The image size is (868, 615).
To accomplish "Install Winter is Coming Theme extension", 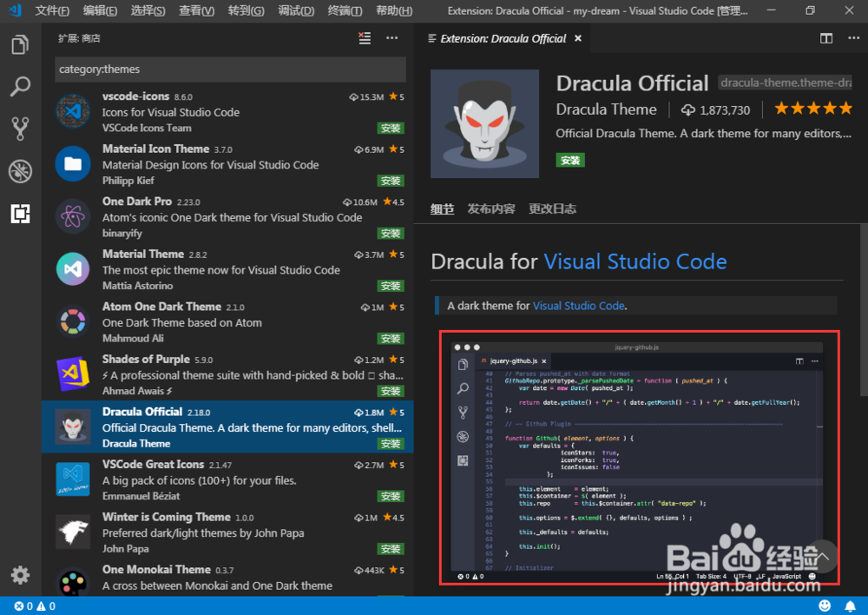I will click(x=391, y=548).
